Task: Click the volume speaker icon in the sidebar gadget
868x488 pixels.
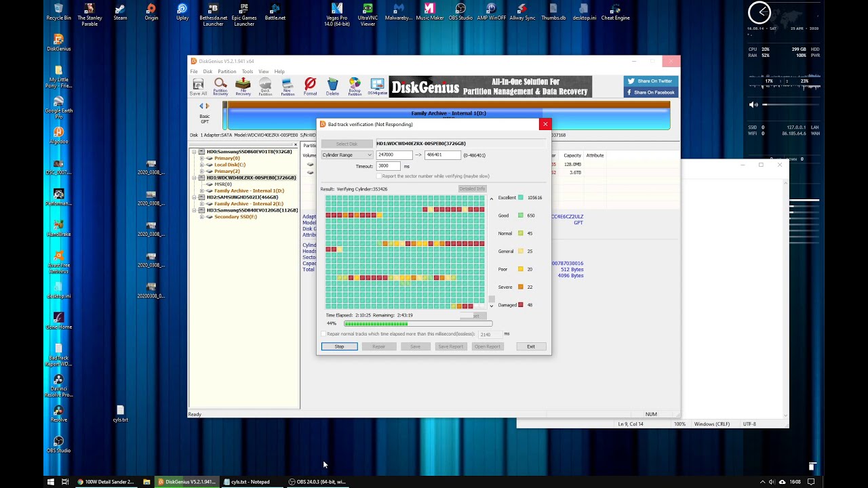Action: coord(753,104)
